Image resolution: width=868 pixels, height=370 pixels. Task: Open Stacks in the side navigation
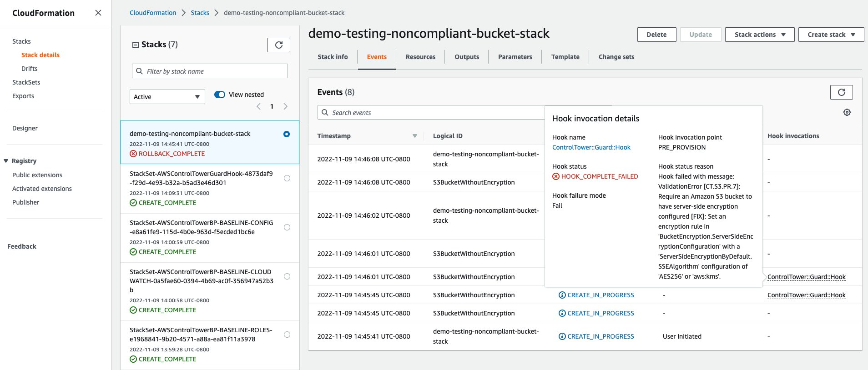click(x=21, y=41)
